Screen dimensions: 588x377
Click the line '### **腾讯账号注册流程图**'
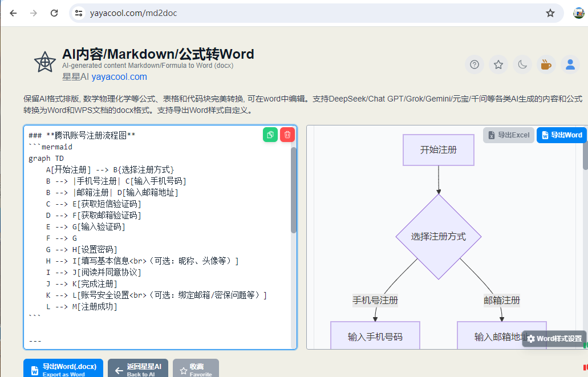pyautogui.click(x=82, y=135)
